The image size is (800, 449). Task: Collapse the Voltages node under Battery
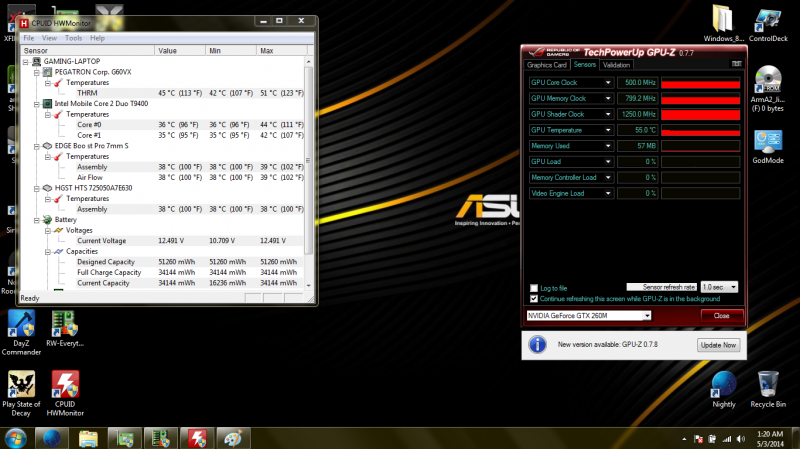(x=47, y=231)
